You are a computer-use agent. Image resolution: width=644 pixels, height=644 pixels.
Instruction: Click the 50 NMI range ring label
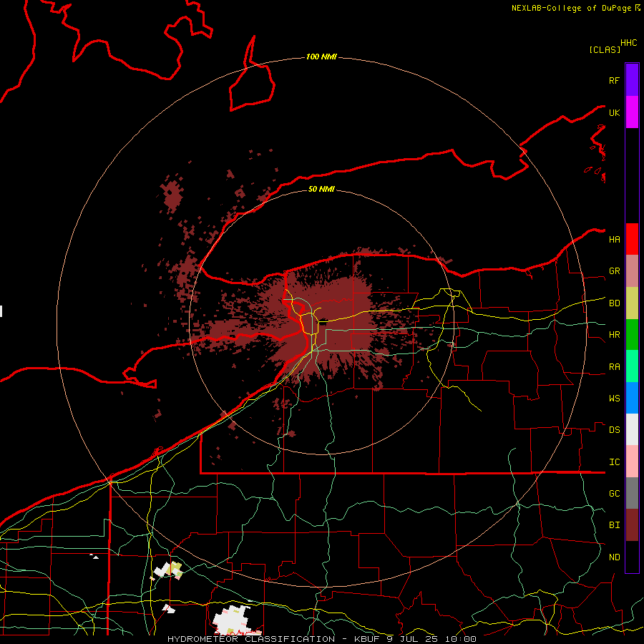[x=321, y=189]
